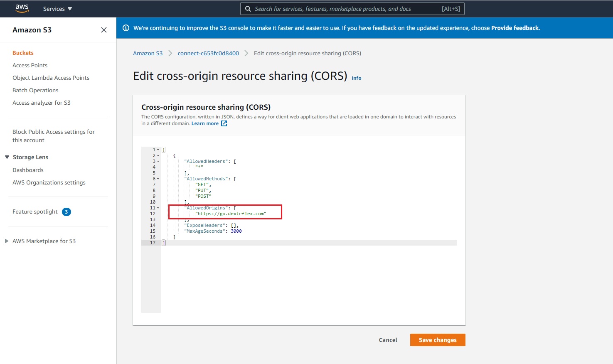Open Batch Operations page
The width and height of the screenshot is (613, 364).
pyautogui.click(x=35, y=90)
